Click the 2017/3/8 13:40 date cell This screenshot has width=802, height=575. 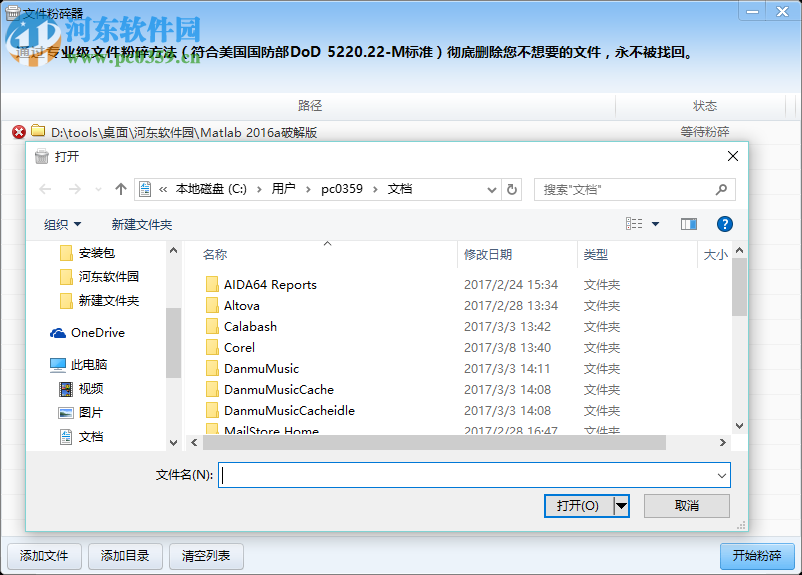point(507,347)
